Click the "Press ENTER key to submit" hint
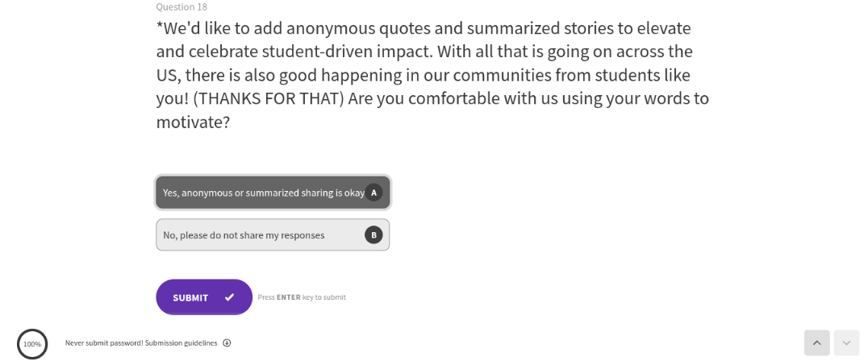 point(302,297)
